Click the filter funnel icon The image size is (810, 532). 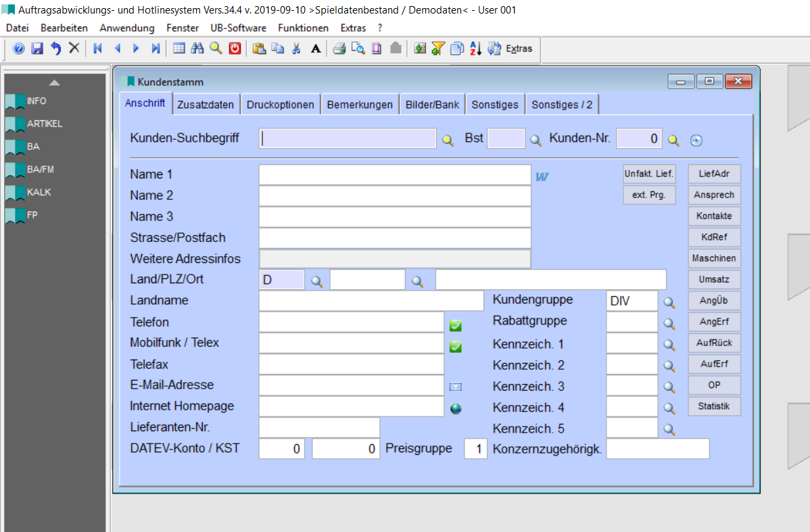[438, 49]
